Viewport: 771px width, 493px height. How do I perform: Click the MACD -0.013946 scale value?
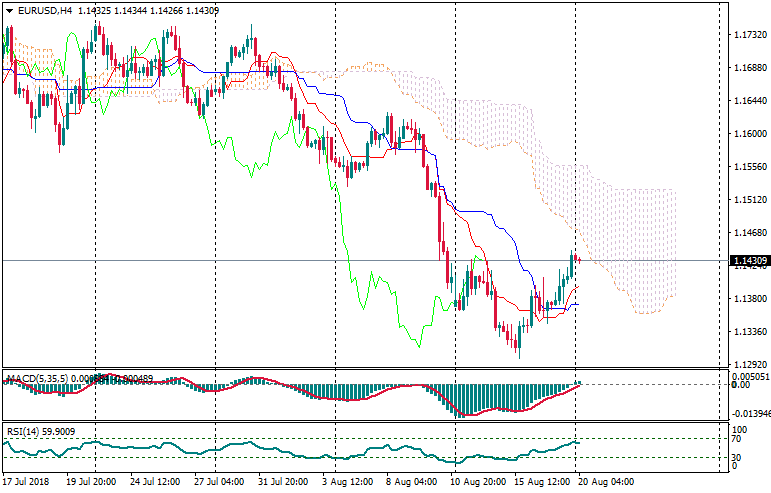coord(748,412)
